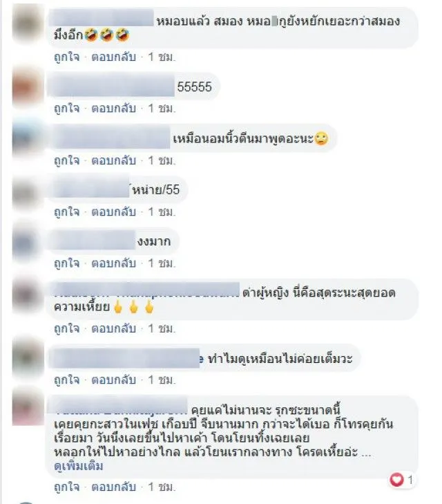442x504 pixels.
Task: Open avatar of เหมือนอมนิ้วตีน commenter
Action: pyautogui.click(x=28, y=138)
